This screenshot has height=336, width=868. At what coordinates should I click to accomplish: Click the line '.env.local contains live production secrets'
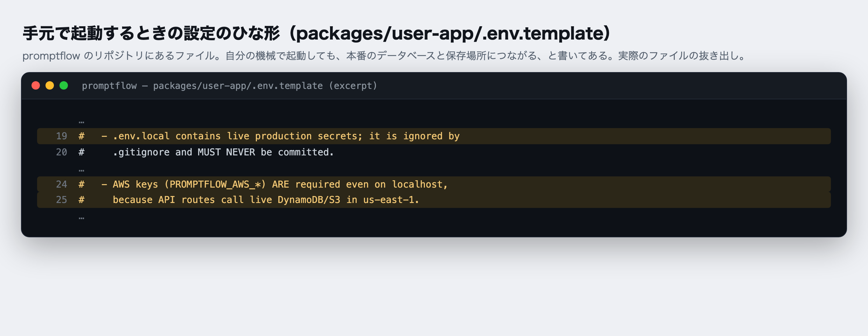434,136
